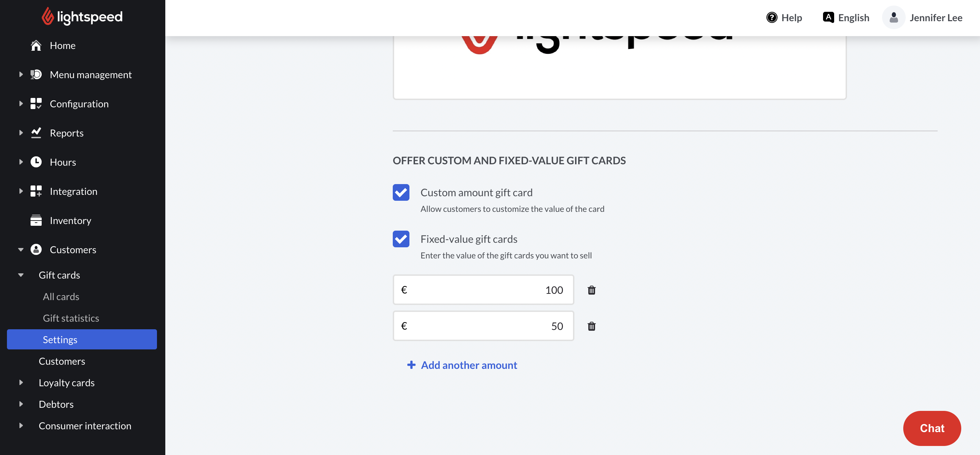Uncheck the Custom amount gift card checkbox
The height and width of the screenshot is (455, 980).
[401, 192]
